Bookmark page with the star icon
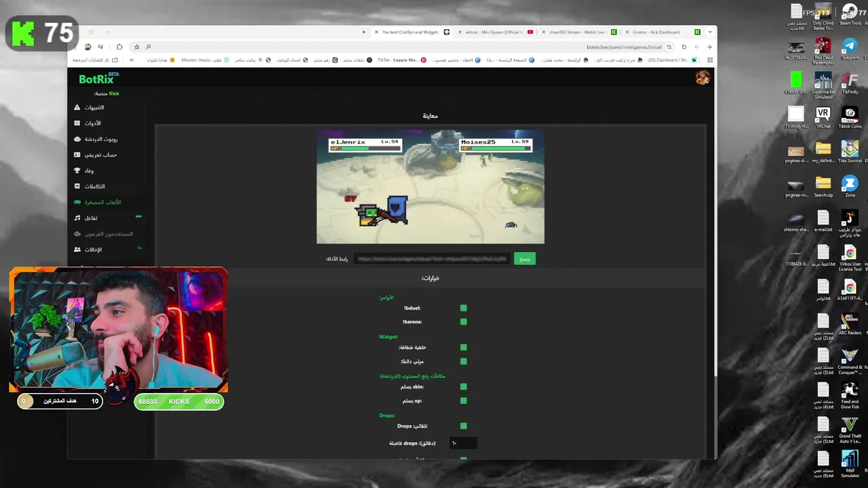868x488 pixels. click(x=136, y=47)
